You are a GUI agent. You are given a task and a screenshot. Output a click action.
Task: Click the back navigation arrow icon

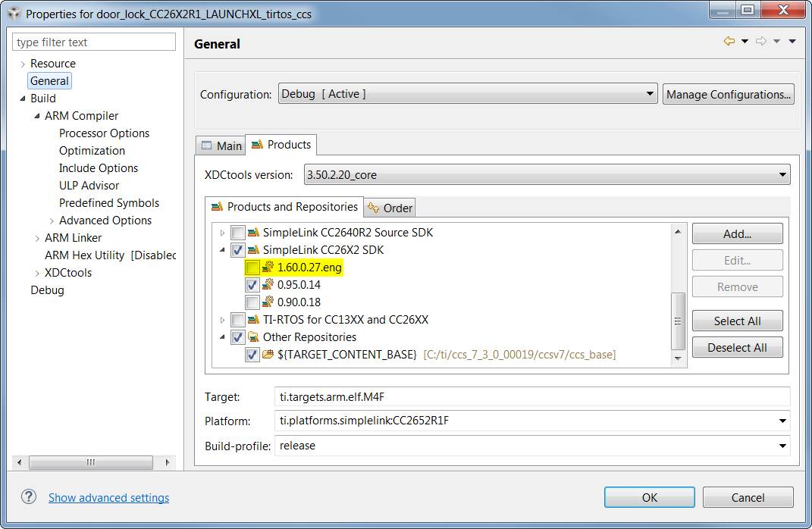(x=729, y=41)
